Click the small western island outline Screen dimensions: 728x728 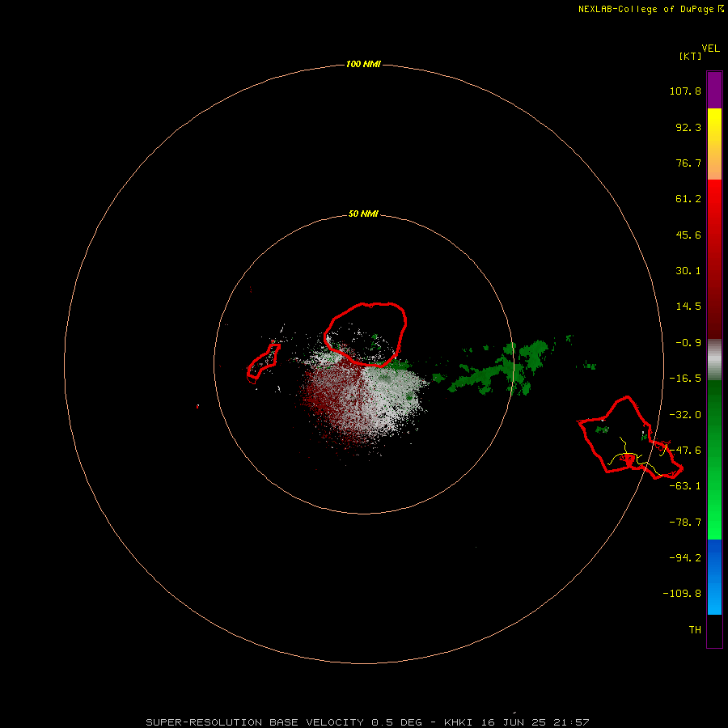[263, 363]
